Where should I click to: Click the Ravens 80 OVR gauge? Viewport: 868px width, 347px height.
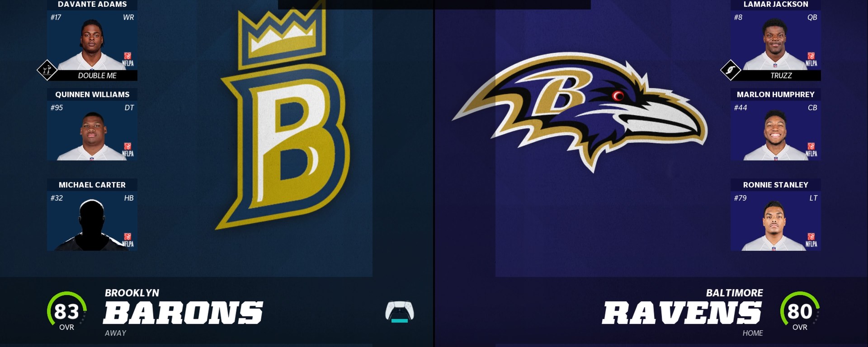point(800,312)
